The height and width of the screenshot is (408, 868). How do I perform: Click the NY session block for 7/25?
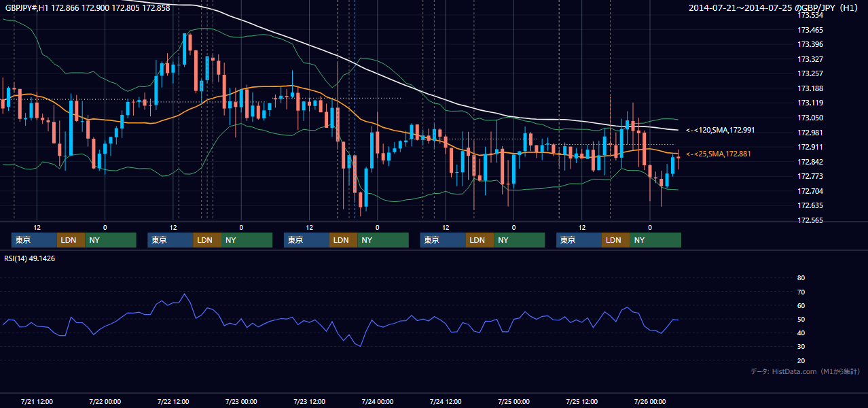click(655, 240)
